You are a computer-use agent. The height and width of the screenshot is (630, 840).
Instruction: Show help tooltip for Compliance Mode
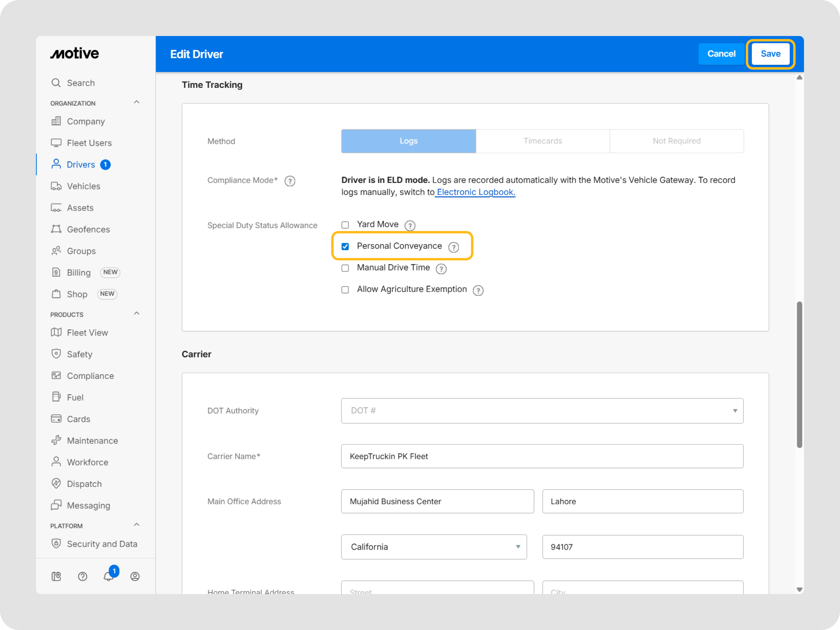[x=290, y=181]
